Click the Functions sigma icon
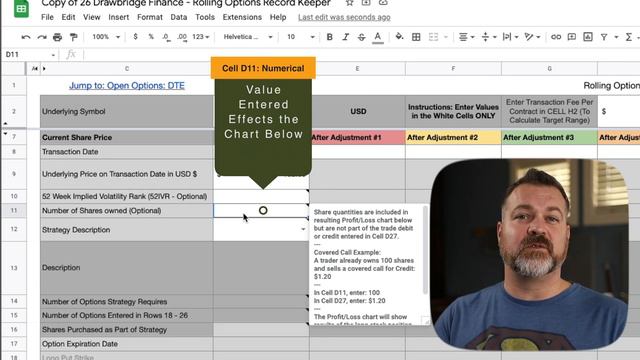The height and width of the screenshot is (360, 640). (x=629, y=37)
